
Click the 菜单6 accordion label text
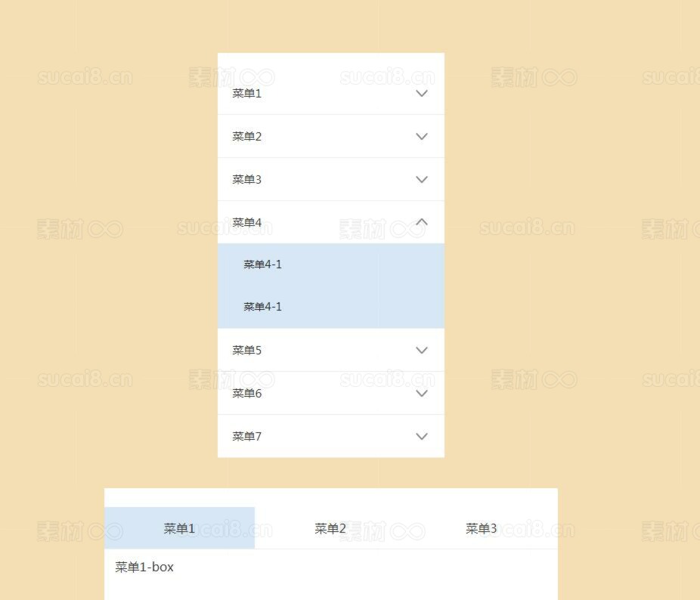tap(247, 394)
